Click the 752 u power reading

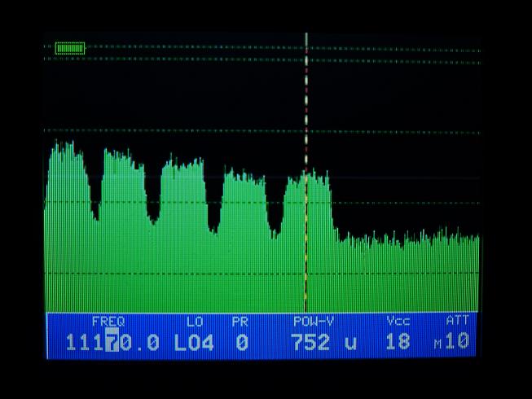[x=323, y=342]
